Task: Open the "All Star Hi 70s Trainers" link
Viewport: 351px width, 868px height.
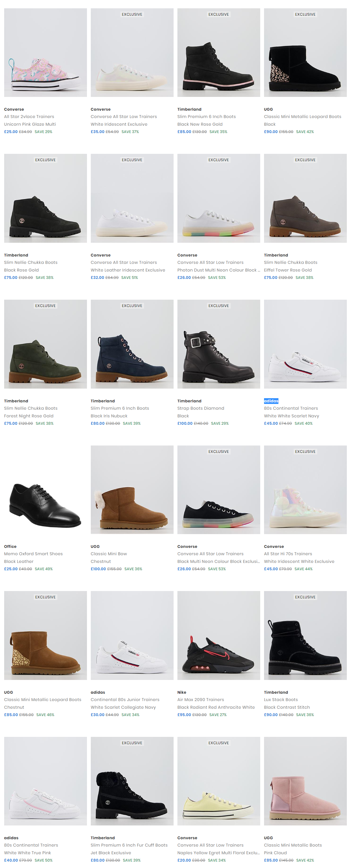Action: 288,554
